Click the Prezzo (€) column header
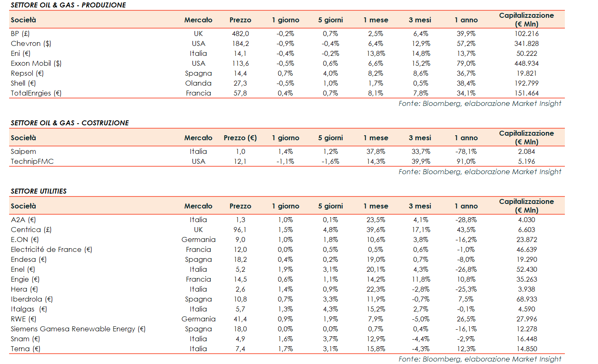The width and height of the screenshot is (598, 364). tap(240, 138)
